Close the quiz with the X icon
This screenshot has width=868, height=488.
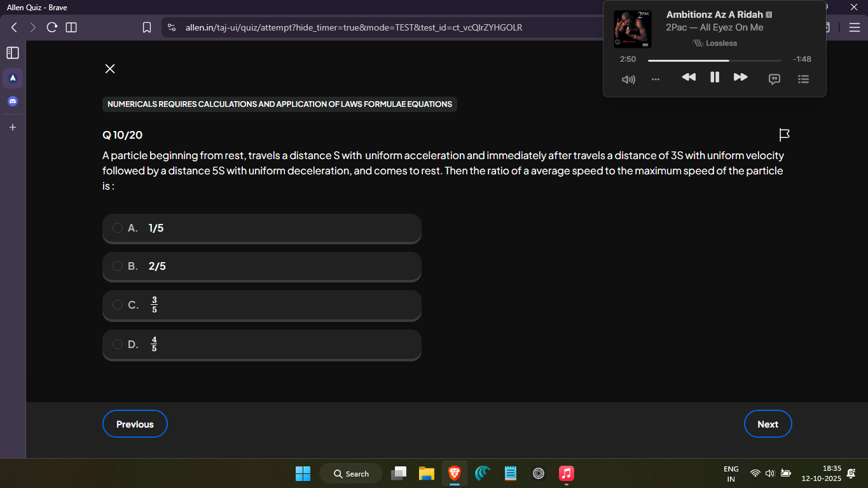(110, 69)
